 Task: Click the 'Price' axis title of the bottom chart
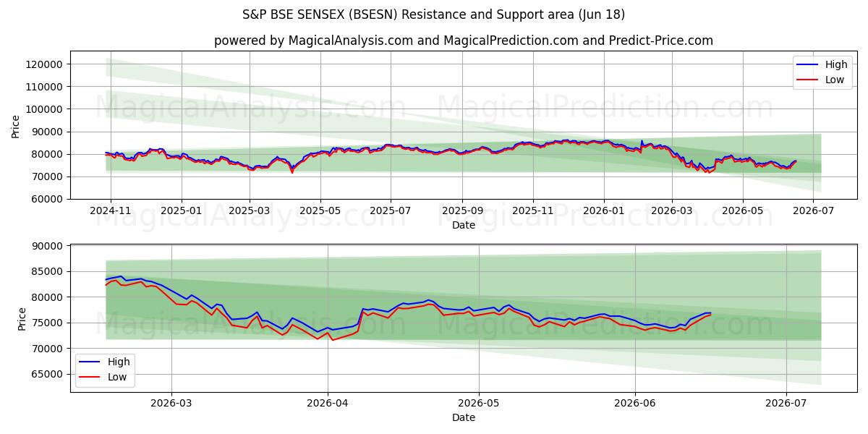click(x=22, y=318)
